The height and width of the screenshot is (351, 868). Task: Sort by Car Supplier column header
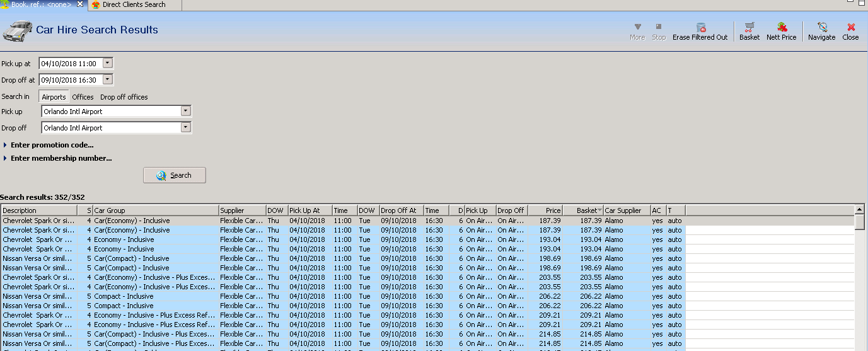(x=627, y=210)
